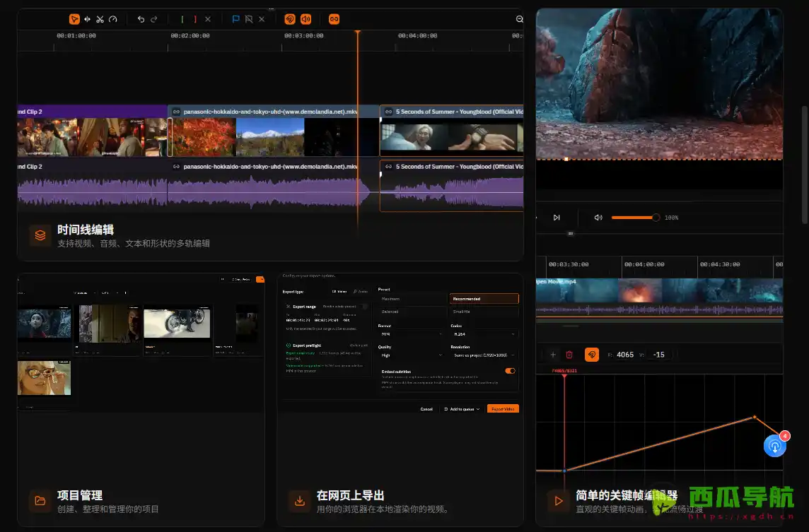Click the crossed-out flag remove-marker icon

pyautogui.click(x=249, y=19)
